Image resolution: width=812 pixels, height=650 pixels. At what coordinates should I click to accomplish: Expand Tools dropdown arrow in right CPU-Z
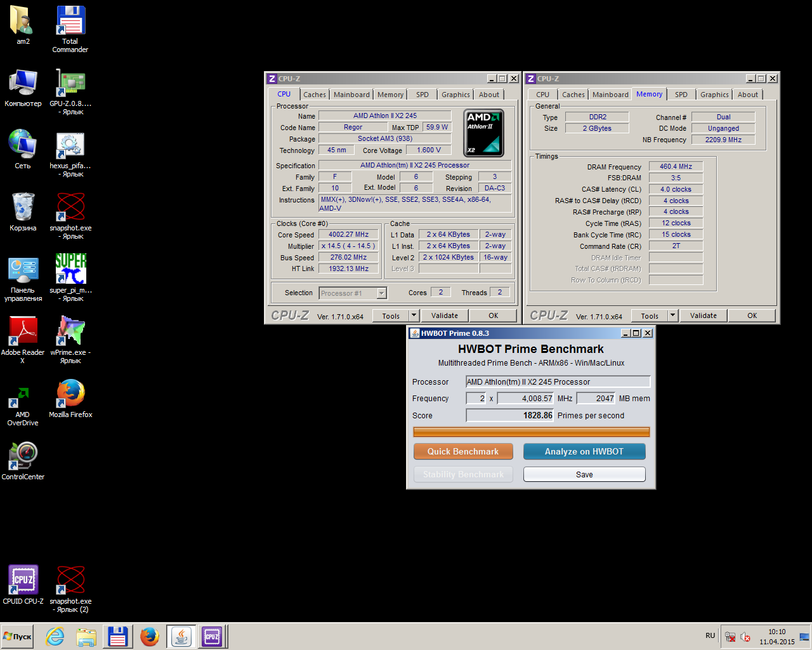point(672,315)
